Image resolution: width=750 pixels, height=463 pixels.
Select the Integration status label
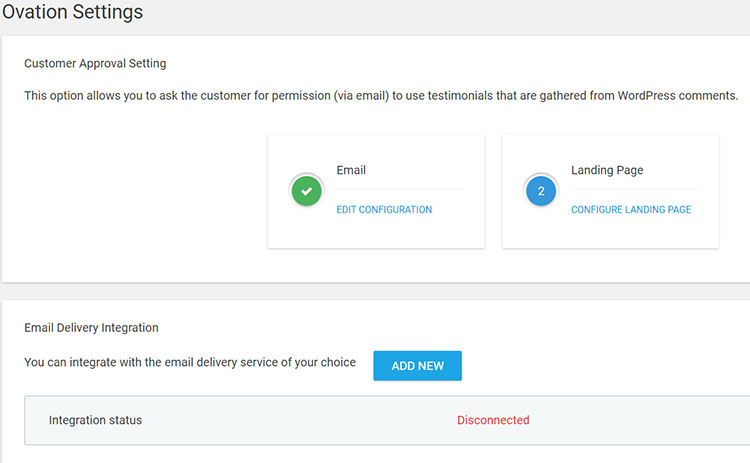coord(95,420)
